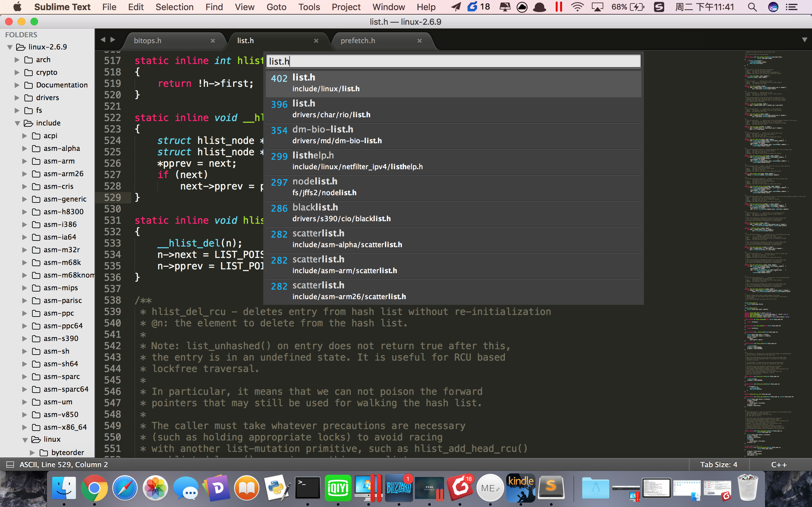
Task: Click Tab Size: 4 in status bar
Action: coord(718,465)
